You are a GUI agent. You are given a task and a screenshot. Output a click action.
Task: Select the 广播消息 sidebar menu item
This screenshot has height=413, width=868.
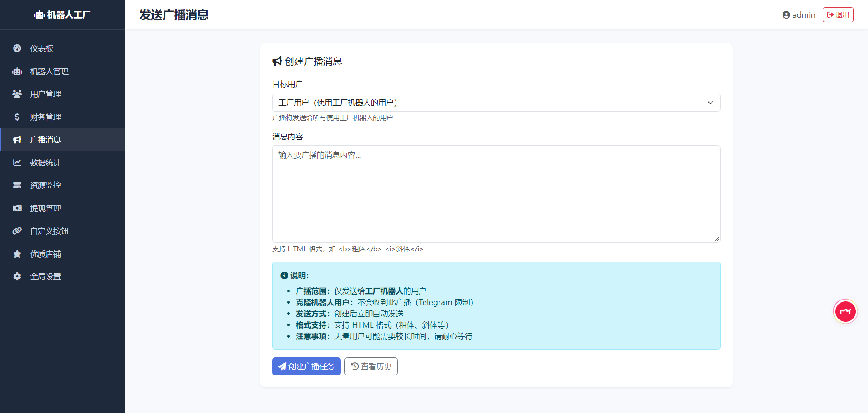pyautogui.click(x=46, y=140)
